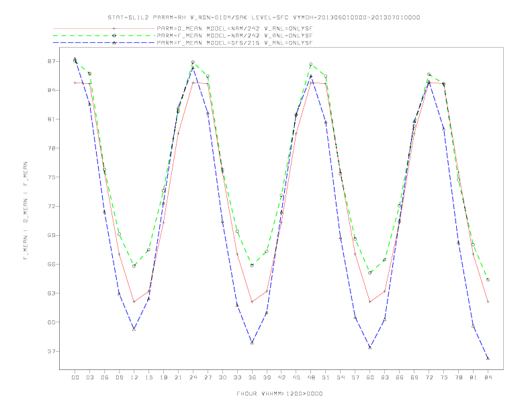Click the x-axis forecast hour label 60
Screen dimensions: 532x411
point(370,377)
